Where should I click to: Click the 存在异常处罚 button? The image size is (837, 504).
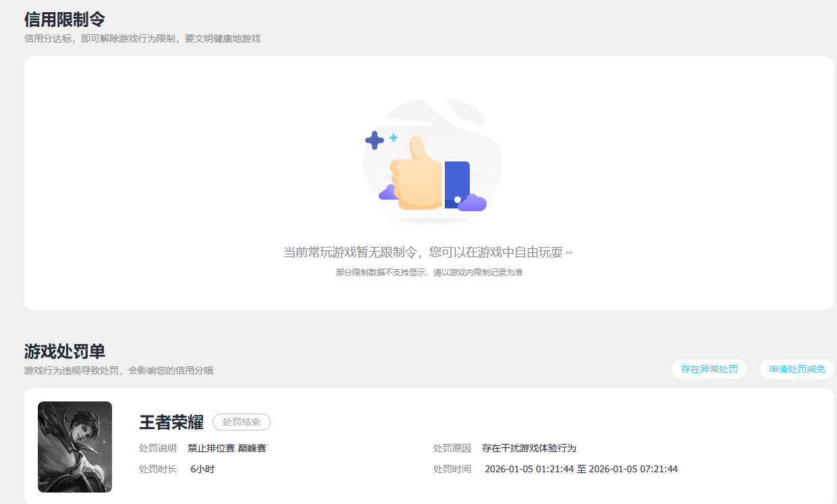pyautogui.click(x=709, y=369)
